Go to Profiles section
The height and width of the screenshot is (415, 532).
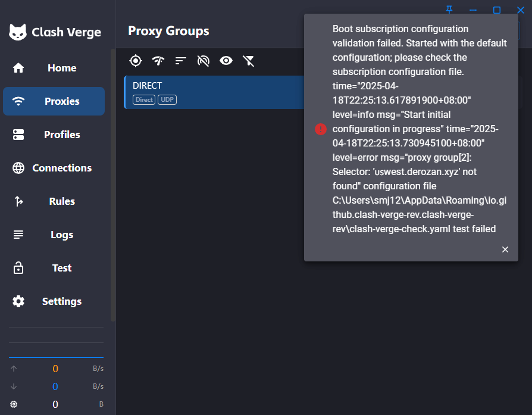pyautogui.click(x=54, y=135)
